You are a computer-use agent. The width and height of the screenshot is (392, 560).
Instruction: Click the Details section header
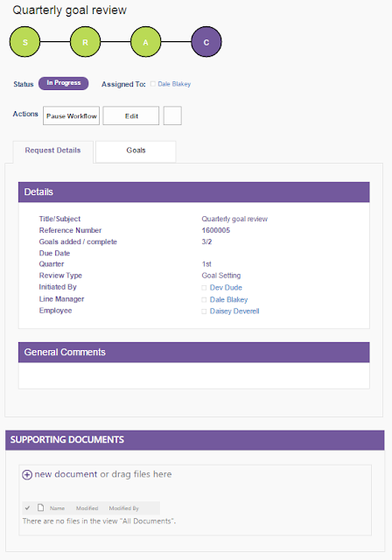194,192
